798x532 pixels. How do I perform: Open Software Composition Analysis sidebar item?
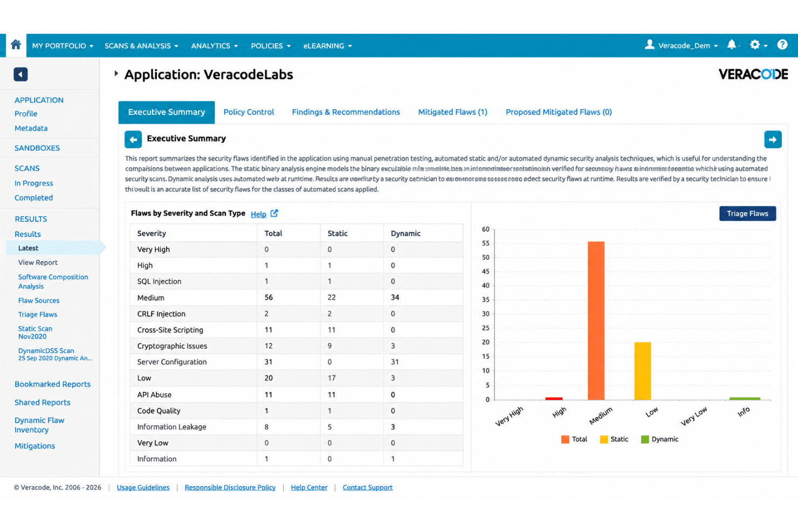click(x=53, y=281)
